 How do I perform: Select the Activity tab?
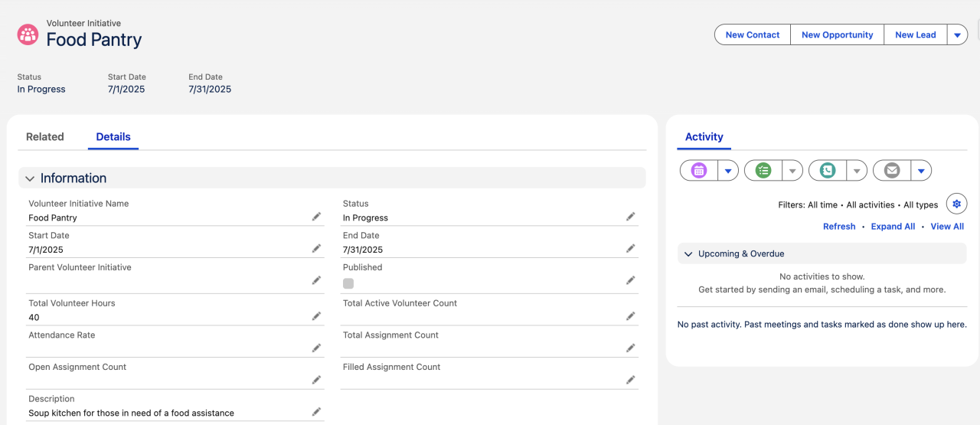click(704, 137)
